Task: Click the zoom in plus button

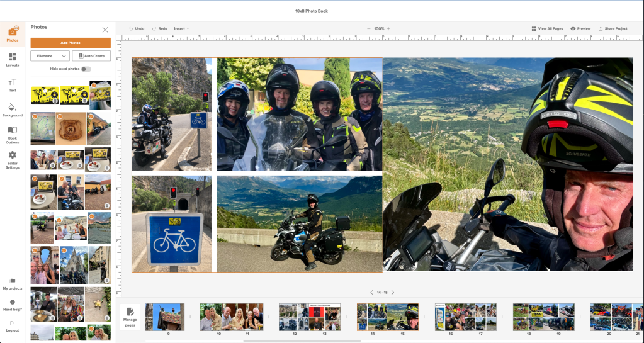Action: coord(388,28)
